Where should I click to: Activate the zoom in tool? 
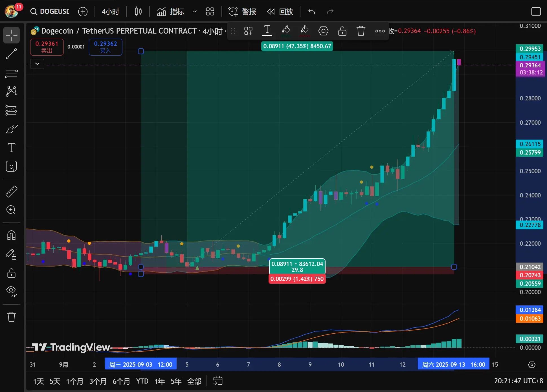(x=12, y=210)
